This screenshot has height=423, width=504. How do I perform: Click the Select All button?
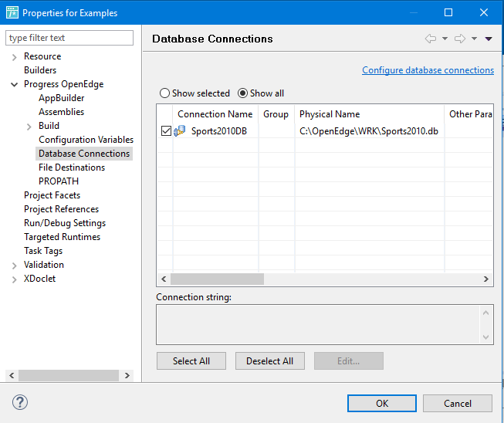pyautogui.click(x=191, y=361)
